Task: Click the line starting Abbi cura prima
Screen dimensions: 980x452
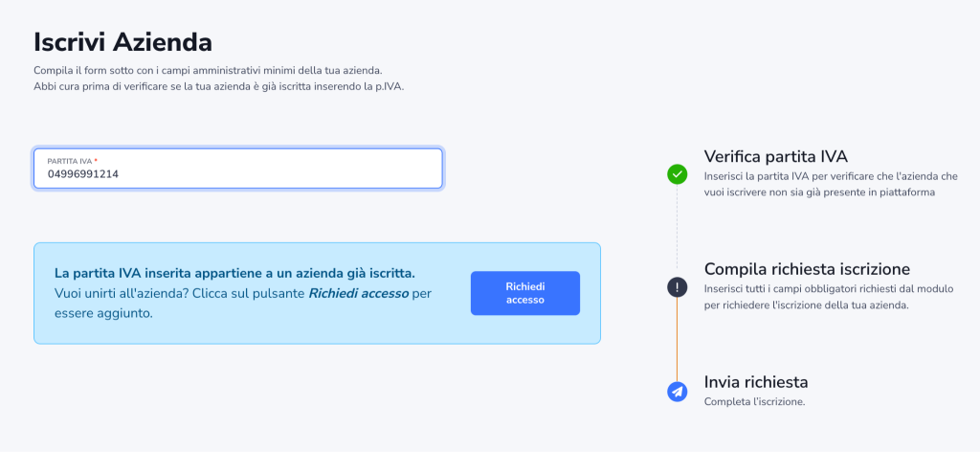Action: point(219,87)
